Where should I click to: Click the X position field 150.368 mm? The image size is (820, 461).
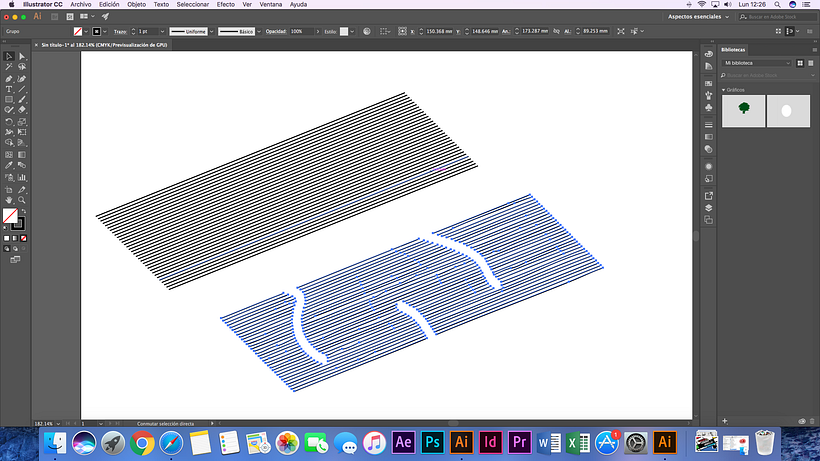click(439, 31)
